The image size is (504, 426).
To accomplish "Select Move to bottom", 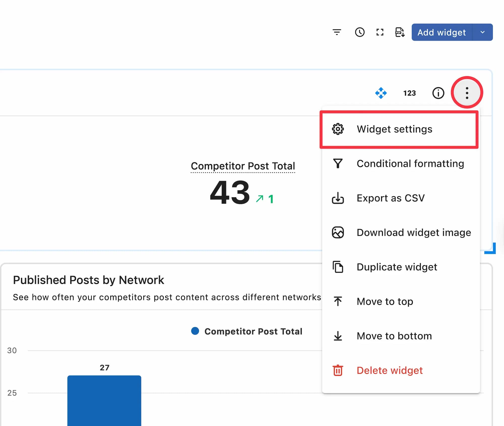I will 394,336.
